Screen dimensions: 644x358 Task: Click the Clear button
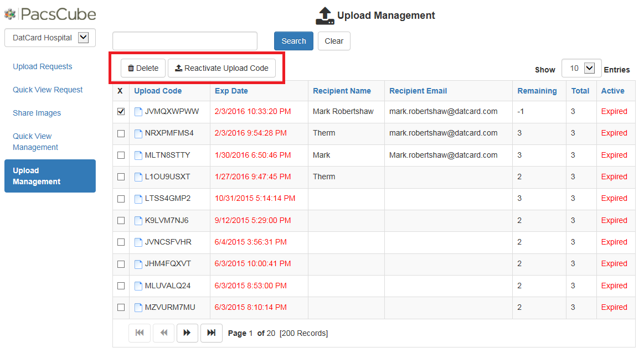[334, 41]
